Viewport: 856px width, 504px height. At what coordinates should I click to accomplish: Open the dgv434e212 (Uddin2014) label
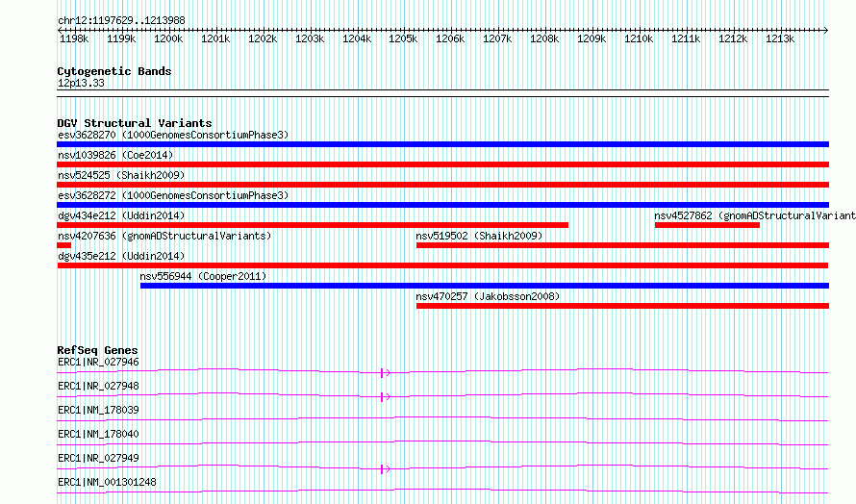pos(121,215)
